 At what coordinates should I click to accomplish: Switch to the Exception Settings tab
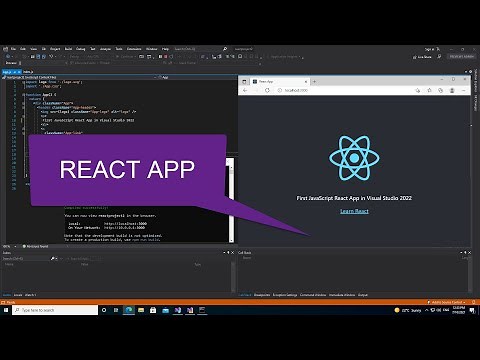(x=285, y=295)
